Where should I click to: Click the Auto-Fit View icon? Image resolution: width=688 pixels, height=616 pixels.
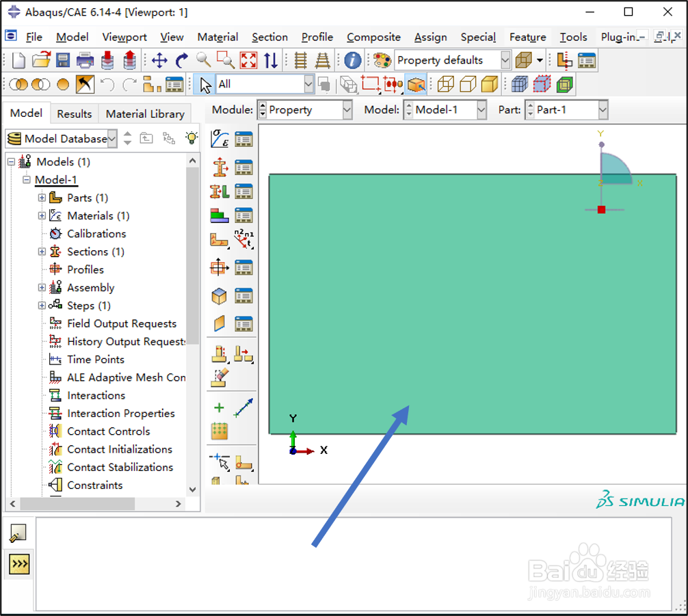pos(248,60)
